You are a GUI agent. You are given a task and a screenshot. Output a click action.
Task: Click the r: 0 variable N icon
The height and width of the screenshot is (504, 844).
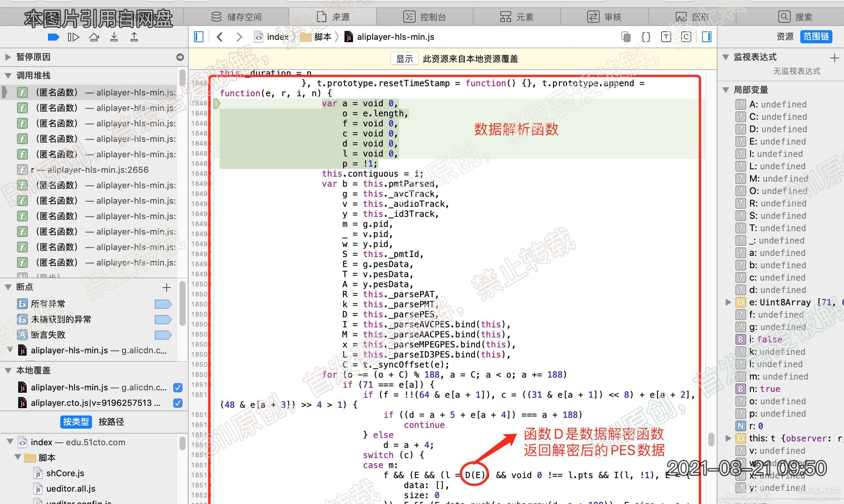point(740,426)
